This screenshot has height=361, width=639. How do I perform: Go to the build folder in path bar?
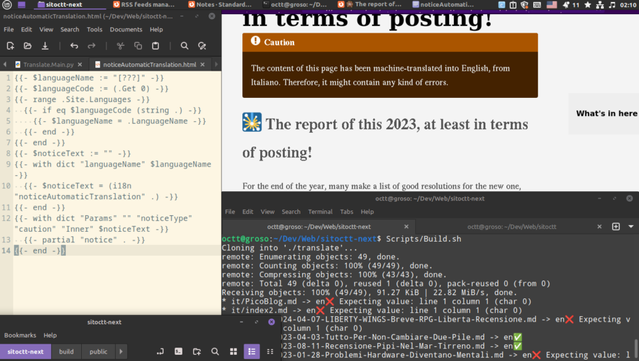pos(66,351)
